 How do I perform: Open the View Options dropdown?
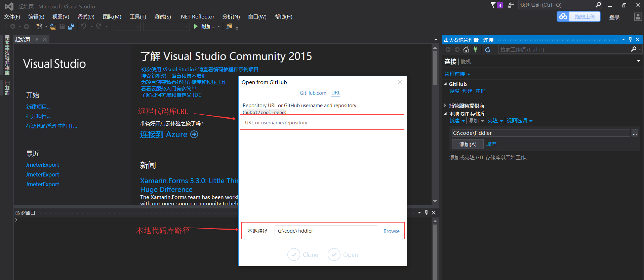tap(531, 121)
